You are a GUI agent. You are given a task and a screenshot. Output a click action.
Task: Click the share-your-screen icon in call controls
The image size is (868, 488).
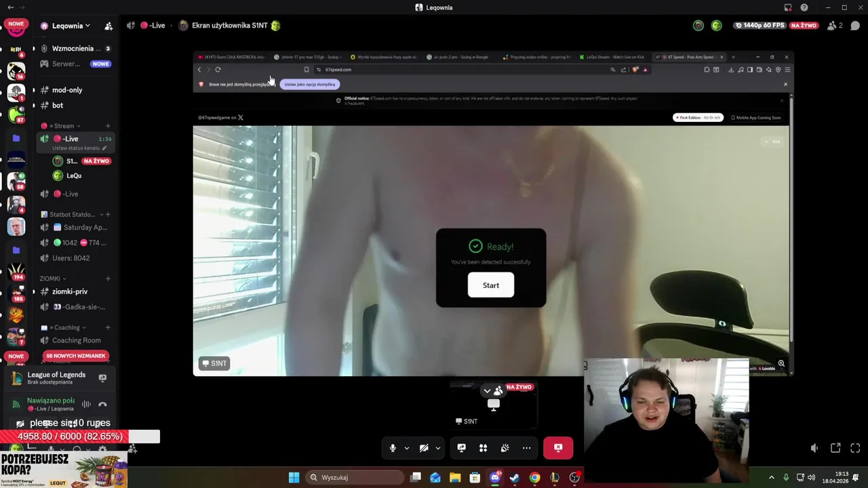point(461,448)
